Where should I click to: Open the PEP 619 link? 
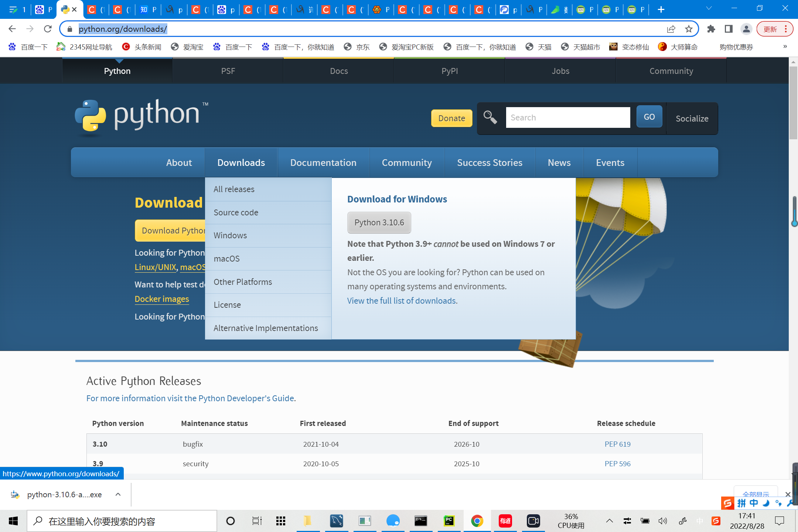pos(617,444)
